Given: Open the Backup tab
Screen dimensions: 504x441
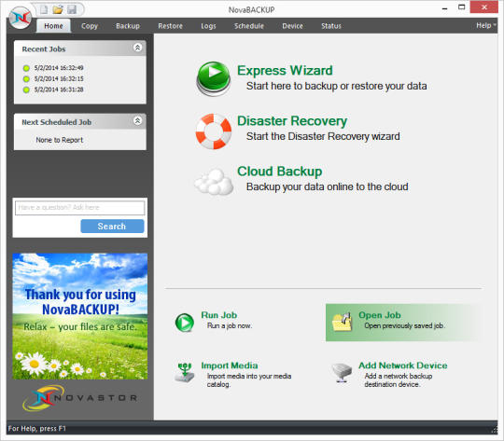Looking at the screenshot, I should pyautogui.click(x=128, y=26).
